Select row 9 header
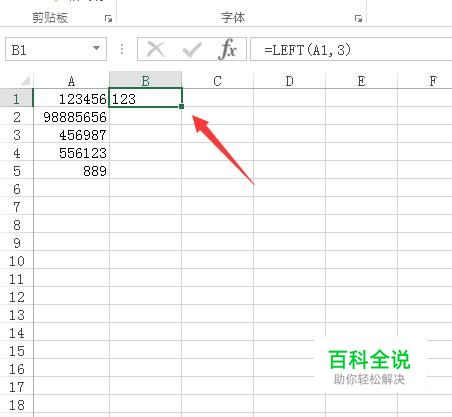 pyautogui.click(x=17, y=242)
